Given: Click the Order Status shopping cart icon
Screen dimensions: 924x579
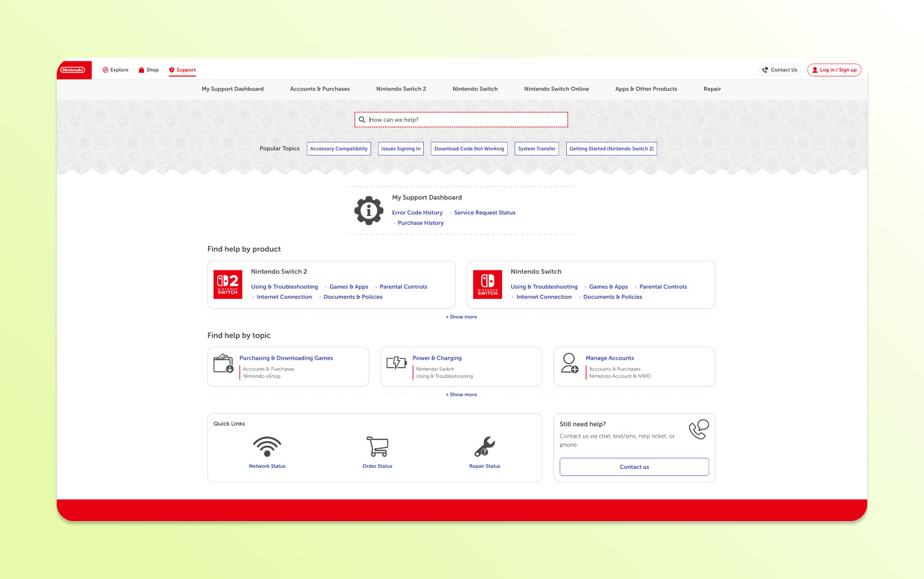Looking at the screenshot, I should 377,446.
